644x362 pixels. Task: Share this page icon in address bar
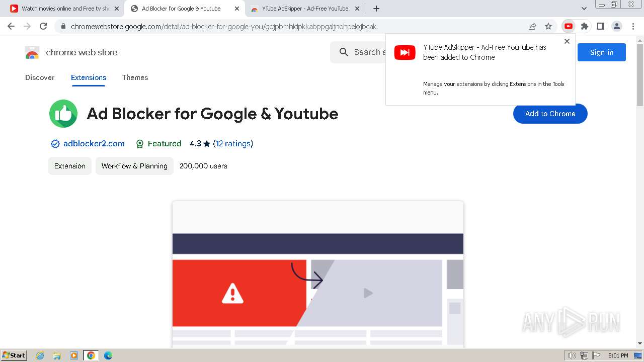(532, 26)
